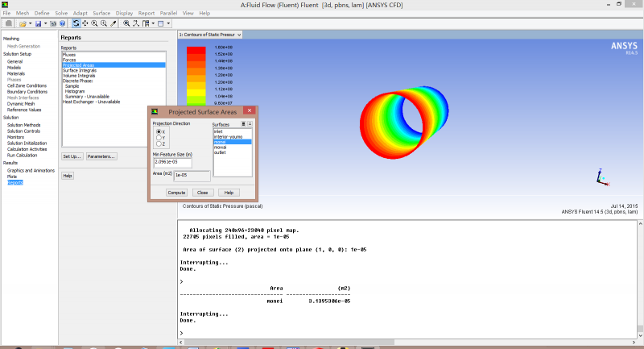The height and width of the screenshot is (349, 644).
Task: Open Boundary Conditions in the navigation tree
Action: (27, 92)
